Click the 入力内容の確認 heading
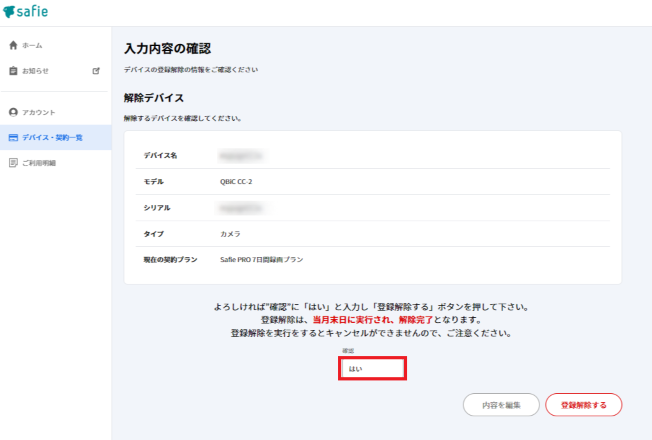Viewport: 652px width, 440px height. 168,49
